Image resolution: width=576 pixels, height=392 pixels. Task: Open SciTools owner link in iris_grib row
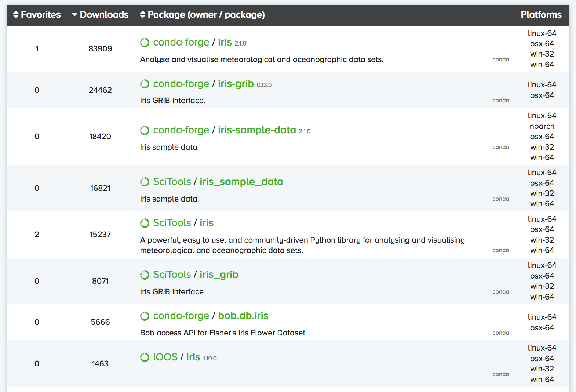pyautogui.click(x=172, y=275)
